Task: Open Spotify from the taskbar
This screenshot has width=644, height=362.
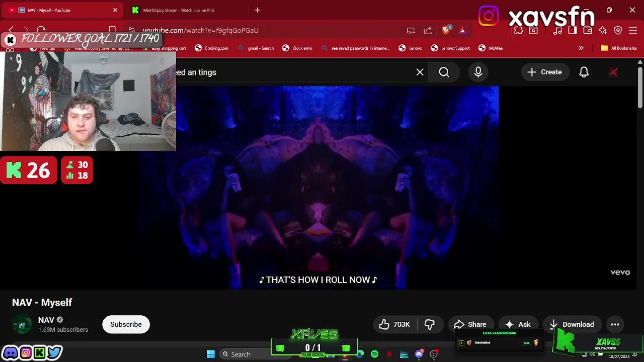Action: (374, 354)
